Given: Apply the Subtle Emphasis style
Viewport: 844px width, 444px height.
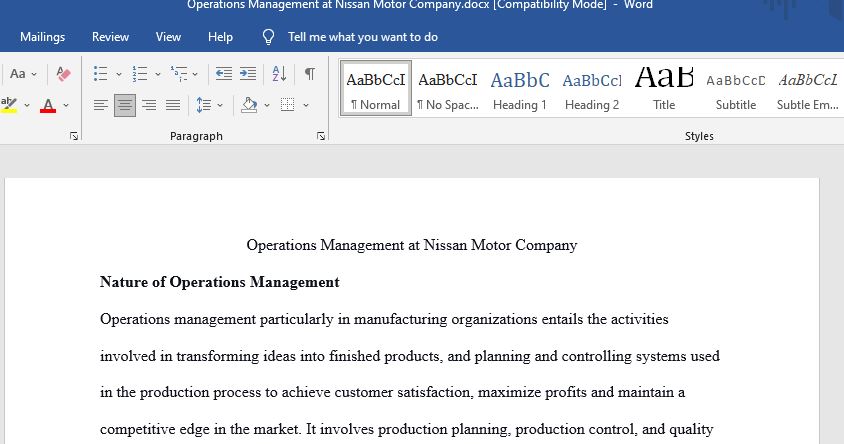Looking at the screenshot, I should [x=807, y=88].
